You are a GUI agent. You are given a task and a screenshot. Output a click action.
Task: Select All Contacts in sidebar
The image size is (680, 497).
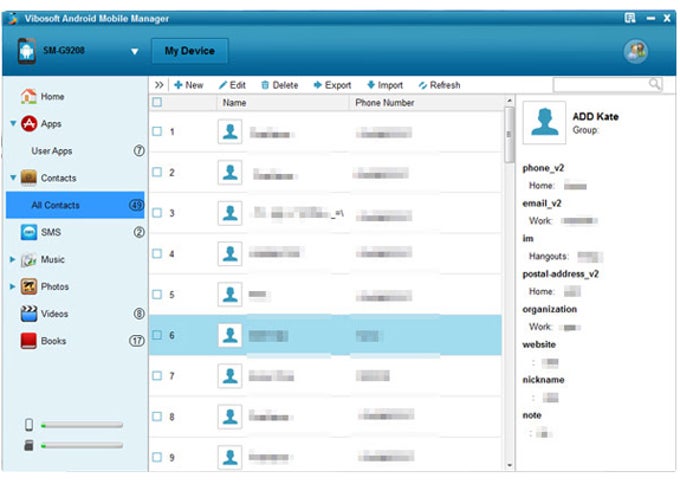pos(75,205)
